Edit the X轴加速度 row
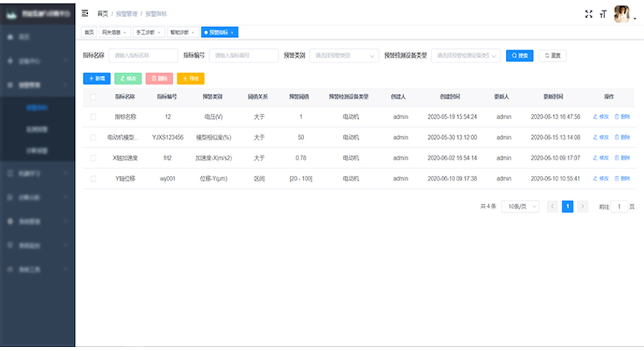 [x=601, y=158]
